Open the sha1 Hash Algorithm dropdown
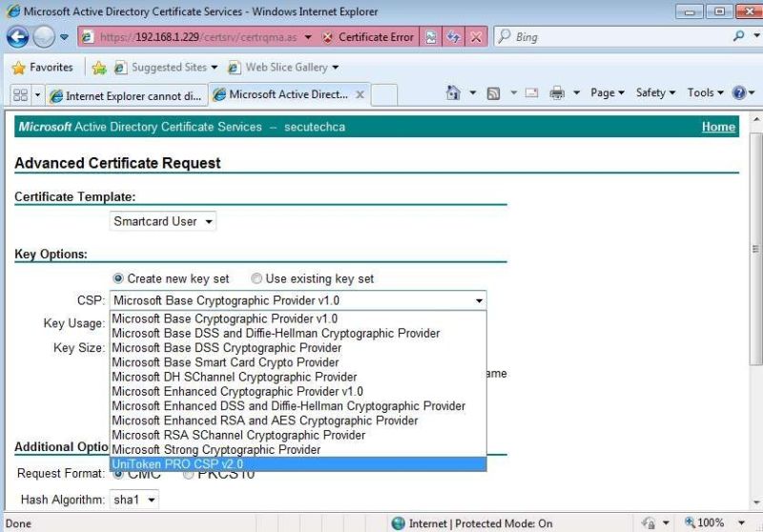 [134, 500]
